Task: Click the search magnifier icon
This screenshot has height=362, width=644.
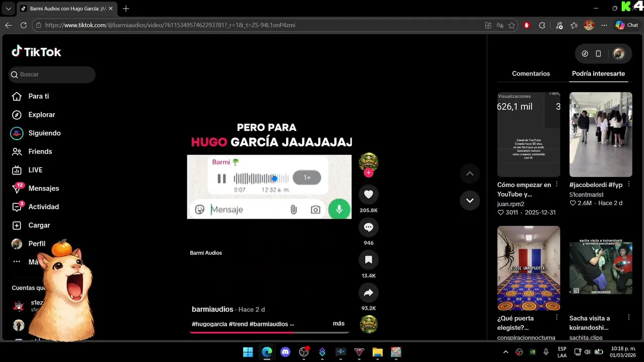Action: click(15, 74)
